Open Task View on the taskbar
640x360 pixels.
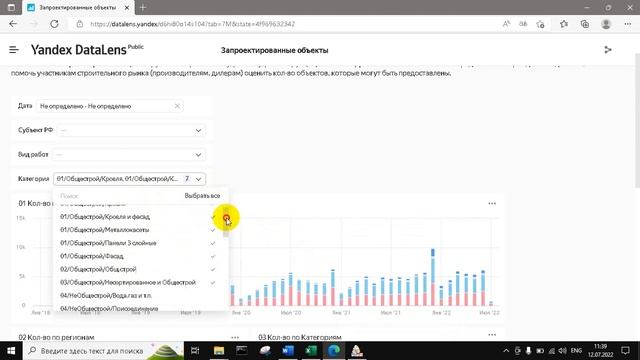click(x=195, y=351)
